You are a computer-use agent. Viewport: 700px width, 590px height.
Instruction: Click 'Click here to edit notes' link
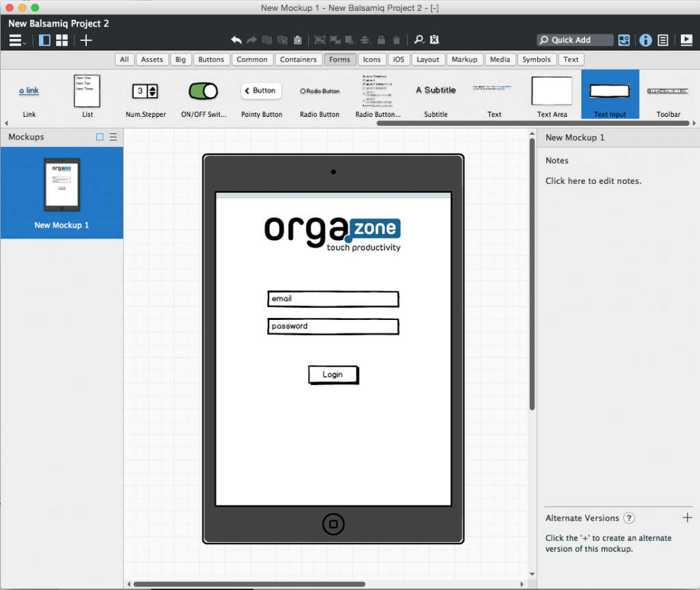point(592,180)
